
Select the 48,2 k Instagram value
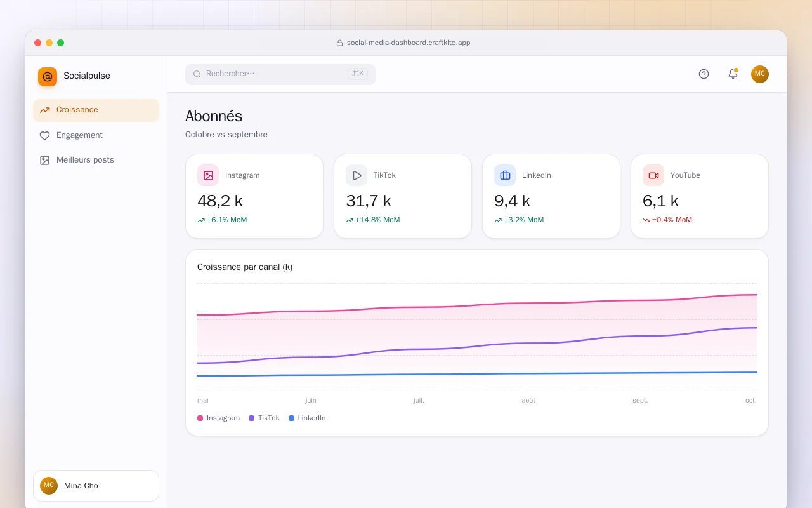pos(220,201)
